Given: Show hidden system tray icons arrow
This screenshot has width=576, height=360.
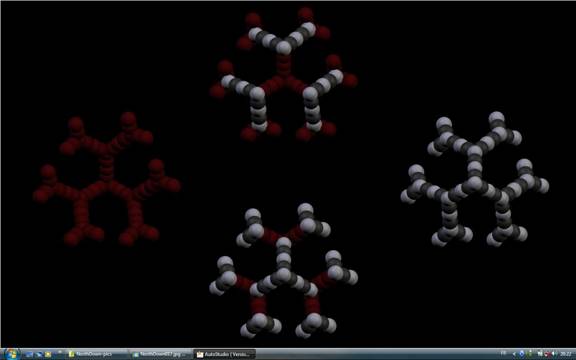Looking at the screenshot, I should coord(514,354).
